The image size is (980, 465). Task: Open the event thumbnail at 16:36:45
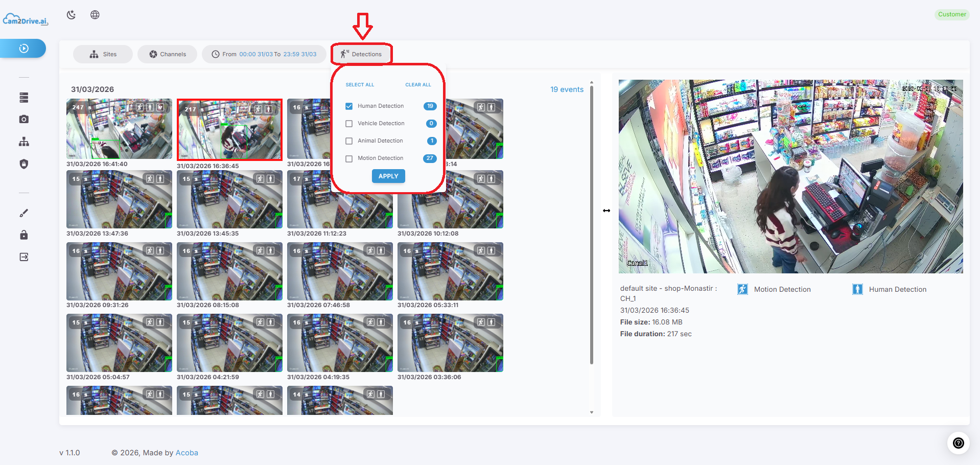point(229,130)
